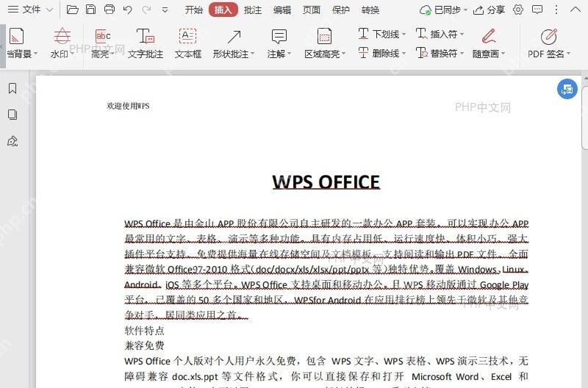Click the 区域高亮 area highlight icon
The image size is (588, 388).
324,37
